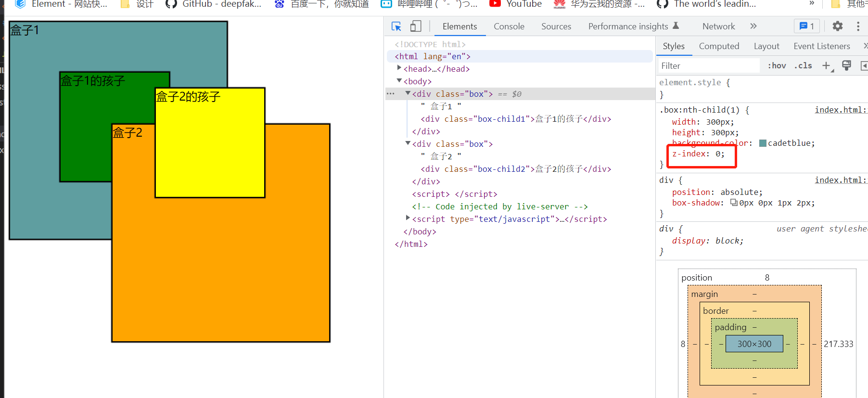Click position value absolute
Viewport: 868px width, 398px height.
point(739,192)
